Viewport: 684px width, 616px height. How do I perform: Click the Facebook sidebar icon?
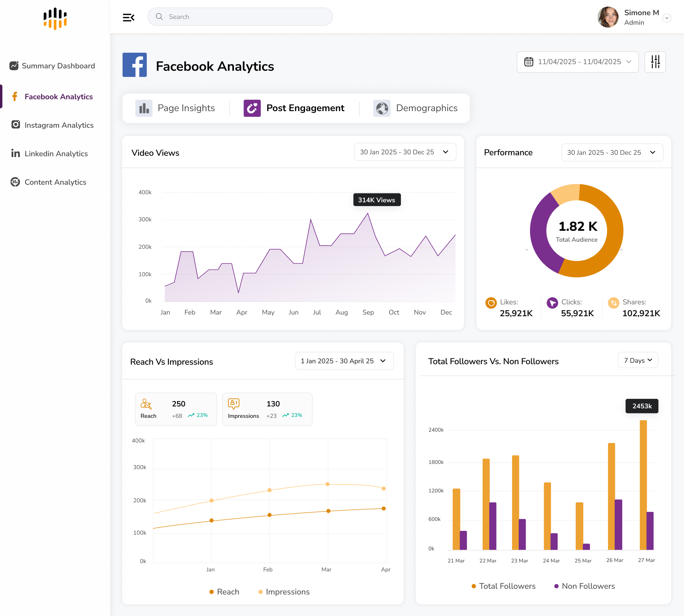coord(15,97)
